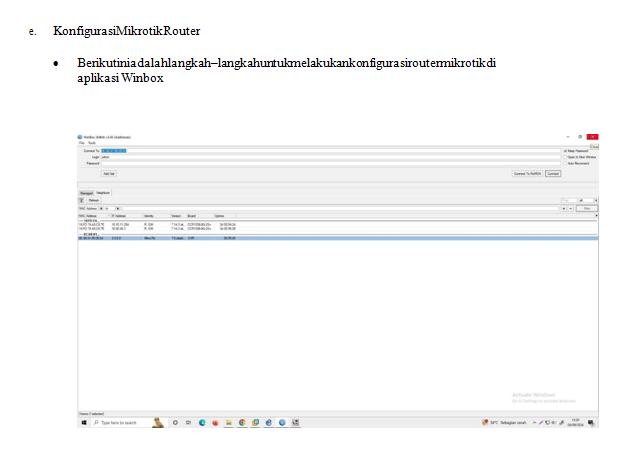The height and width of the screenshot is (465, 633).
Task: Switch to the Neighbors tab
Action: point(103,193)
